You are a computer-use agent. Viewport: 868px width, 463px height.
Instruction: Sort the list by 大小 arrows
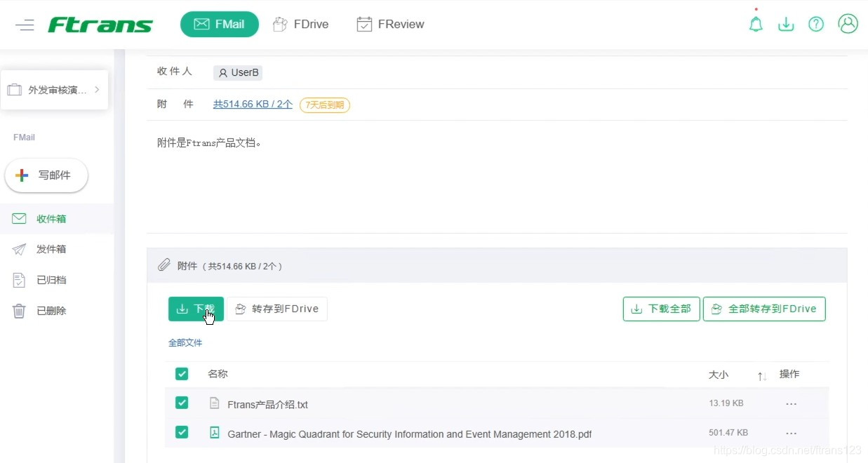coord(762,377)
